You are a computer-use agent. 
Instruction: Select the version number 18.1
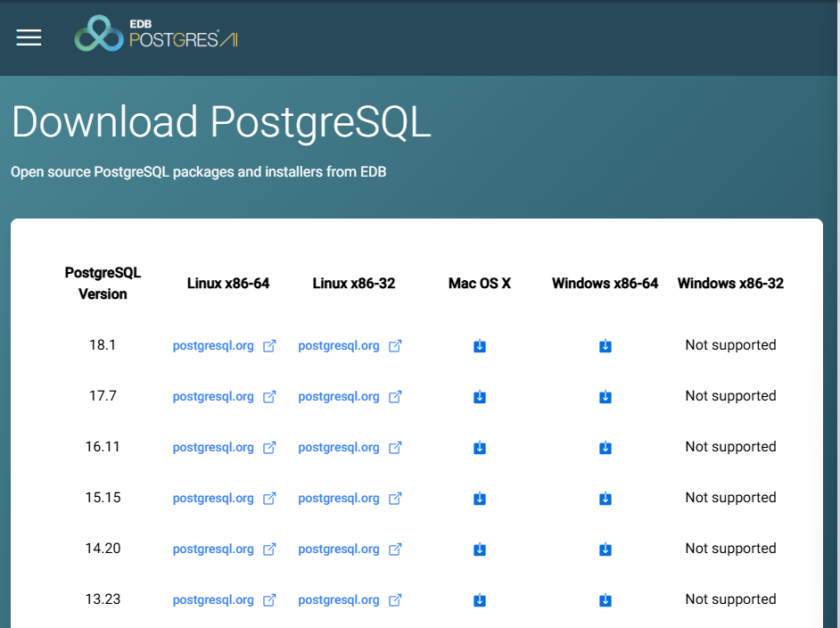(103, 344)
